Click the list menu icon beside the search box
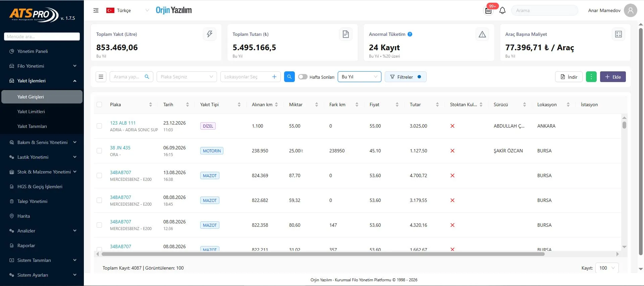Image resolution: width=644 pixels, height=286 pixels. [x=101, y=77]
